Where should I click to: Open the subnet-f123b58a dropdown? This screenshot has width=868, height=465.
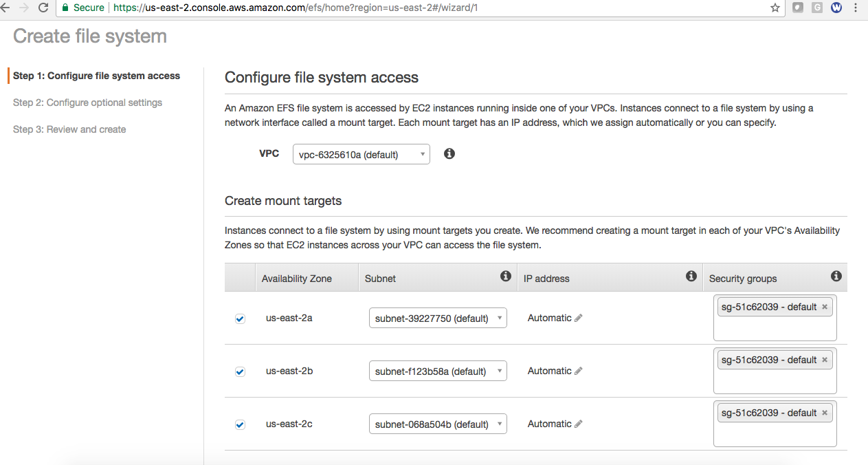pos(438,371)
